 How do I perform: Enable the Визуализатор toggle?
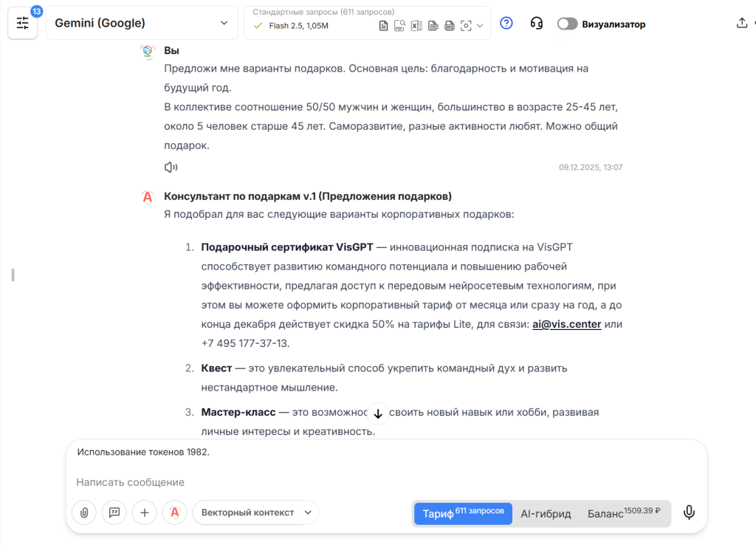click(567, 24)
